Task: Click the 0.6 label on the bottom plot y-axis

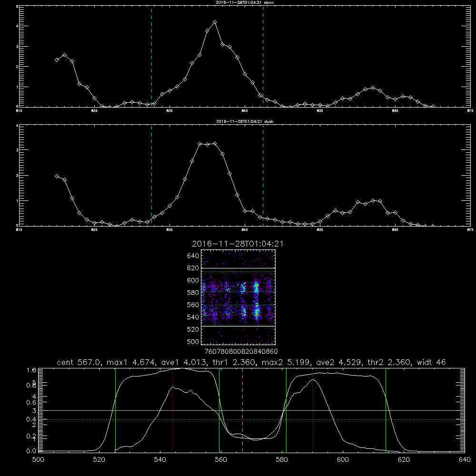Action: point(31,402)
